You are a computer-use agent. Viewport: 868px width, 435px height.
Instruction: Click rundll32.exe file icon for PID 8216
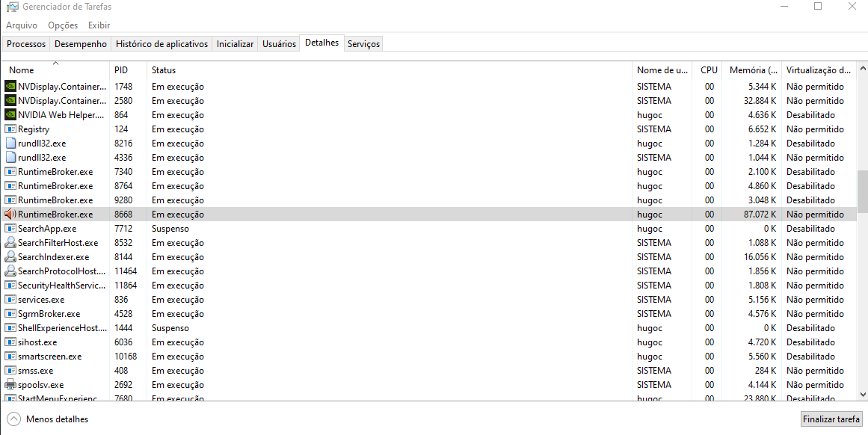[10, 144]
